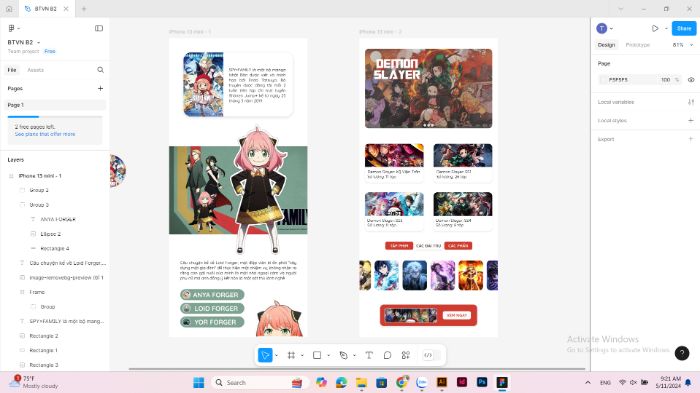
Task: Open InDesign from the taskbar
Action: tap(462, 382)
